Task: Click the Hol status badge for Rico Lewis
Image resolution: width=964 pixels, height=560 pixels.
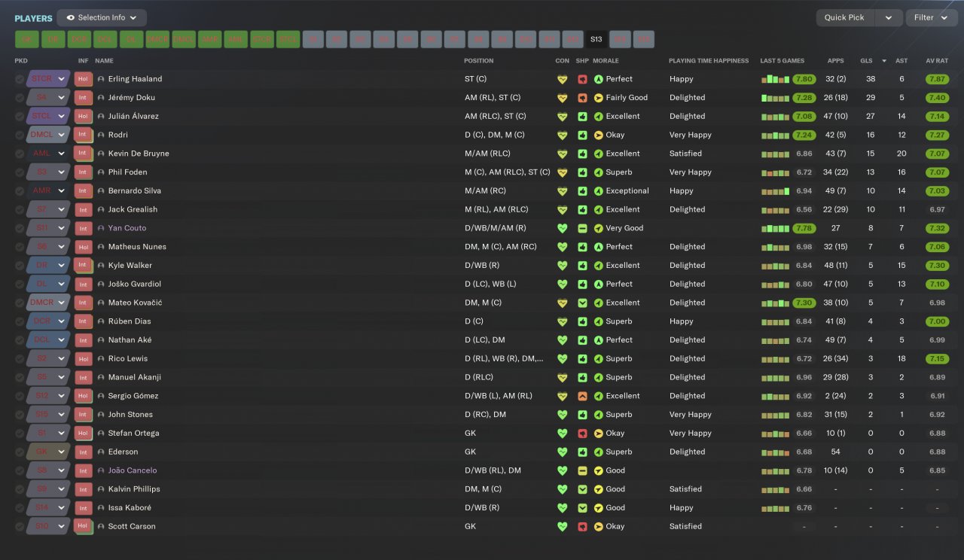Action: click(83, 359)
